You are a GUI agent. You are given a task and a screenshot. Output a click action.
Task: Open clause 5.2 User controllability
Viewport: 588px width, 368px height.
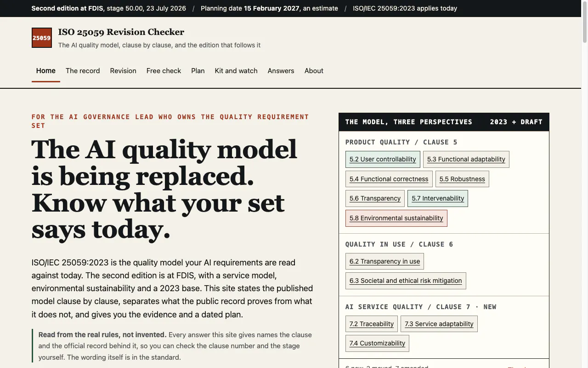(383, 159)
